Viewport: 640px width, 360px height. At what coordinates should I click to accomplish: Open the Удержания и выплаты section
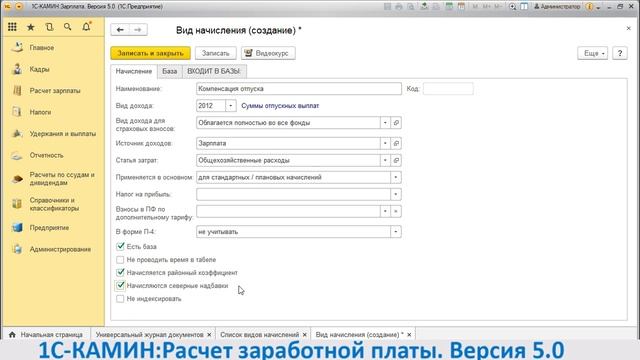pos(62,133)
